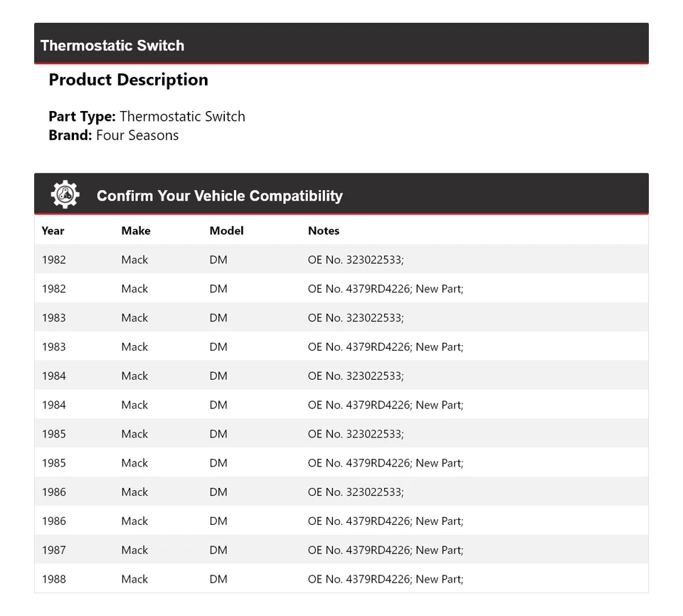
Task: Click the Part Type: Thermostatic Switch line
Action: click(x=147, y=116)
